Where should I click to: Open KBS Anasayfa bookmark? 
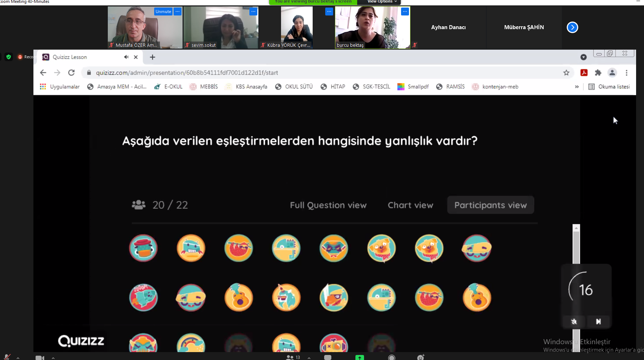click(x=246, y=87)
